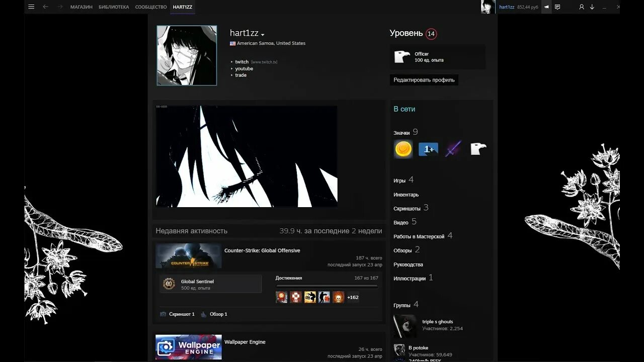This screenshot has height=362, width=644.
Task: Open the Иллюстрации (Artwork) 1 link
Action: tap(413, 278)
